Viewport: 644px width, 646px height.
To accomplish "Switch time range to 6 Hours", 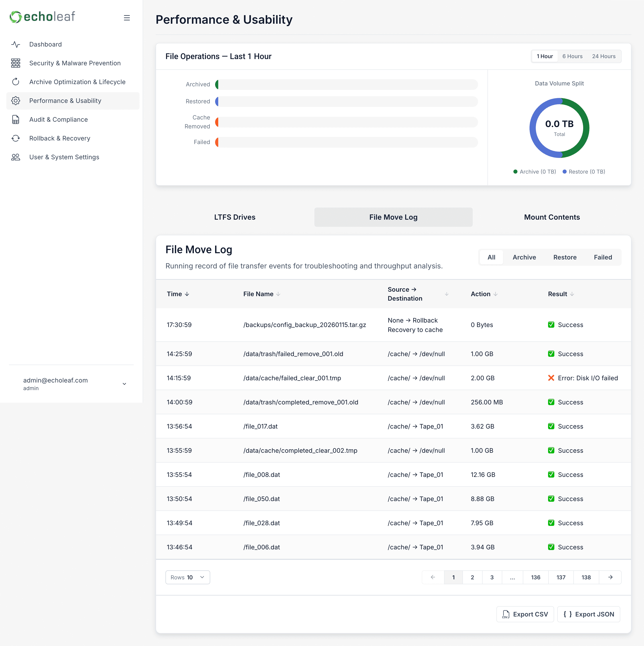I will [x=572, y=56].
